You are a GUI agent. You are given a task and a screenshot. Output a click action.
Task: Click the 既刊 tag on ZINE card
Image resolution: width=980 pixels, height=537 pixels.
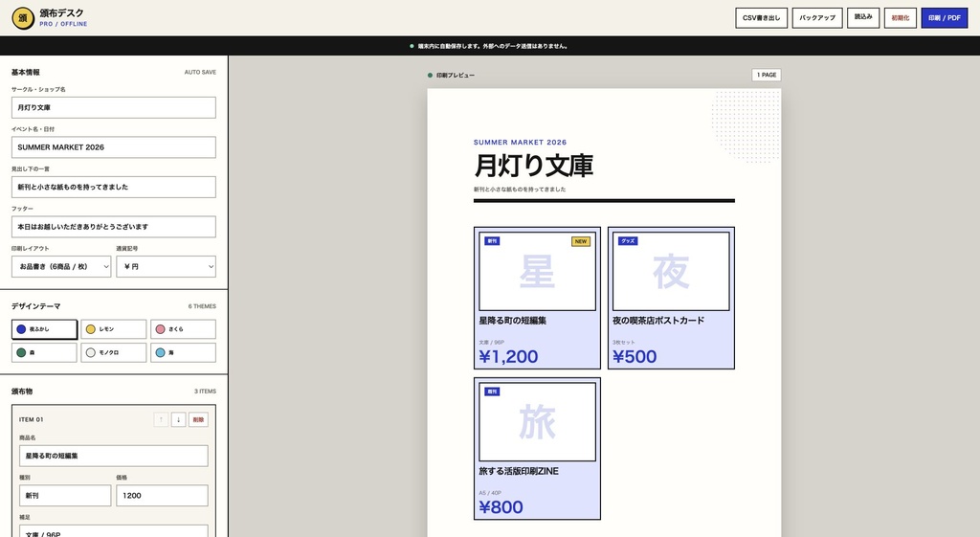[x=492, y=392]
